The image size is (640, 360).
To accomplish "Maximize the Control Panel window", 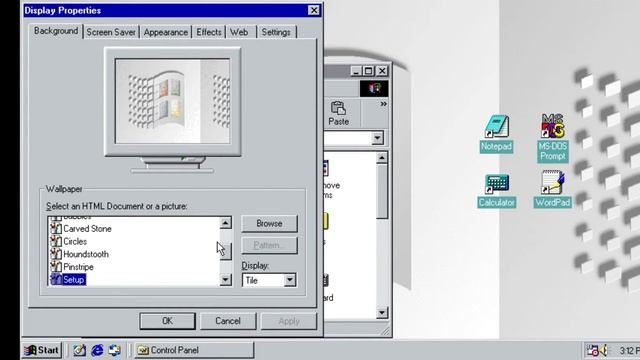I will 369,71.
